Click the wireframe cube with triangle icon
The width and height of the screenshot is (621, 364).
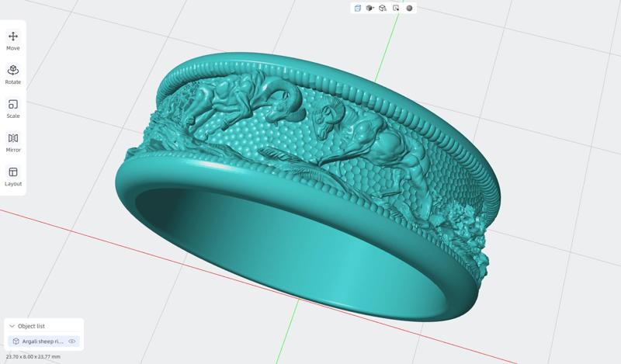(x=383, y=8)
